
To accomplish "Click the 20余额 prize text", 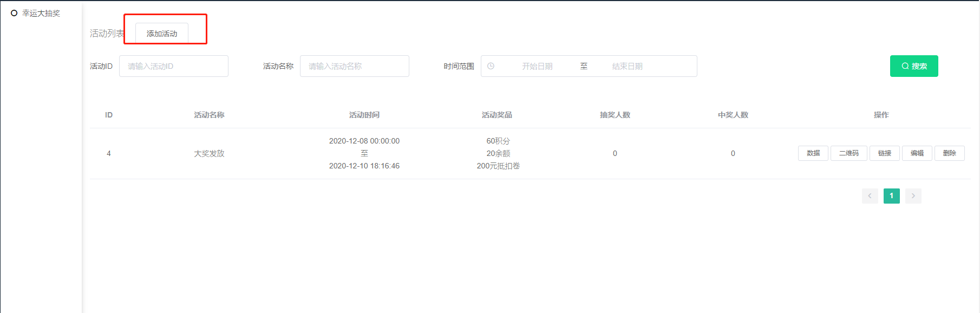I will coord(498,153).
